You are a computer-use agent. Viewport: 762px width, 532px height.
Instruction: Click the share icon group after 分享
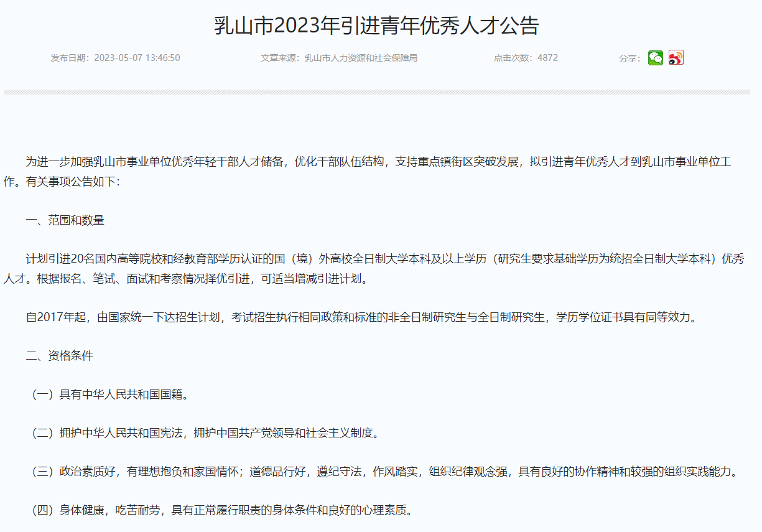(x=666, y=57)
